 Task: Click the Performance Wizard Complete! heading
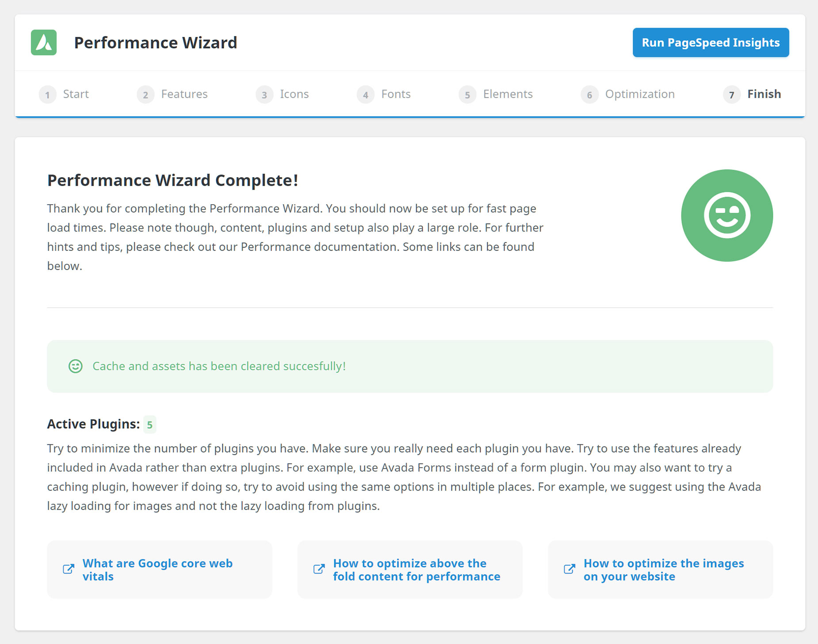click(x=173, y=180)
